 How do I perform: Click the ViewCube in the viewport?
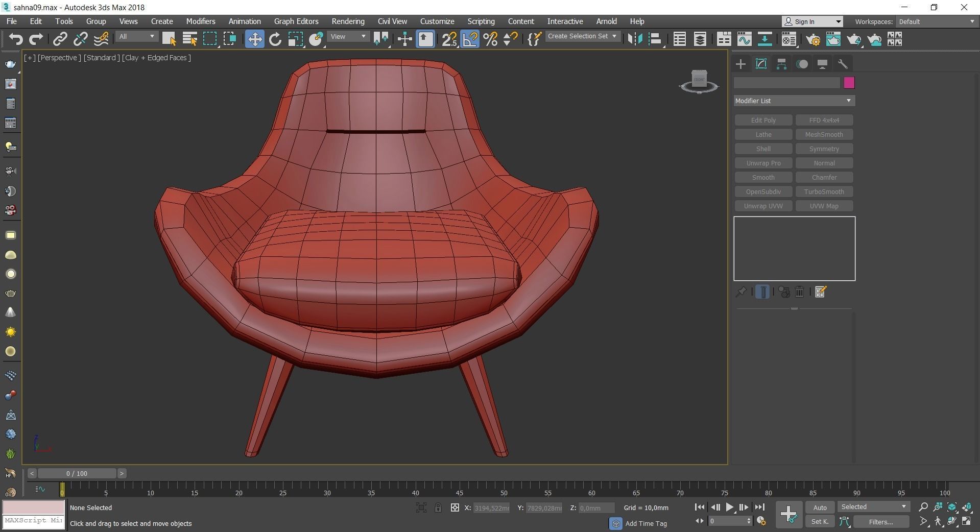coord(699,81)
